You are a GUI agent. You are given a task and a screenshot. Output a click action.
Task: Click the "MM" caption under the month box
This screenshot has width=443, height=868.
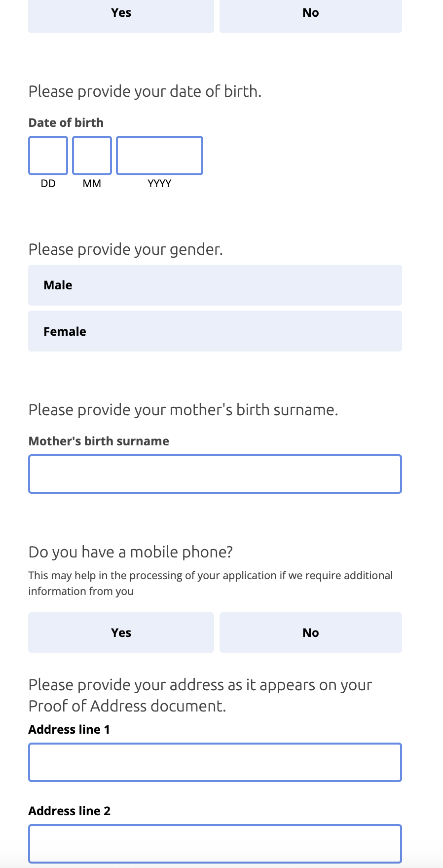tap(92, 184)
